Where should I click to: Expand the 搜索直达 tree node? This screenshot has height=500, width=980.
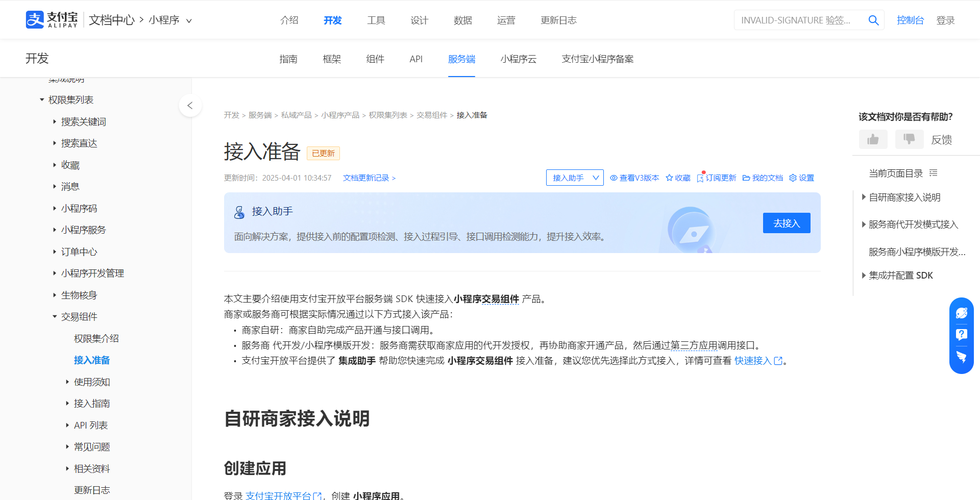[x=55, y=143]
